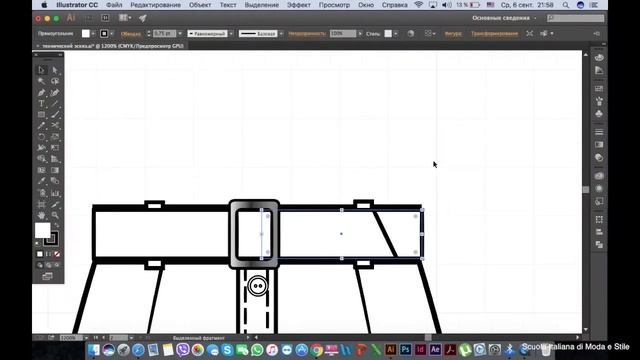Click the opacity 100% field
640x360 pixels.
coord(343,33)
